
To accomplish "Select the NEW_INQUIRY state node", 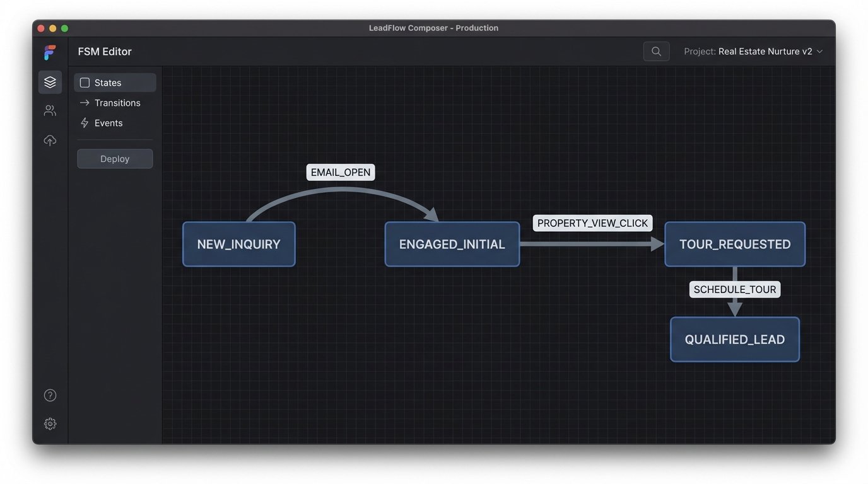I will tap(238, 245).
